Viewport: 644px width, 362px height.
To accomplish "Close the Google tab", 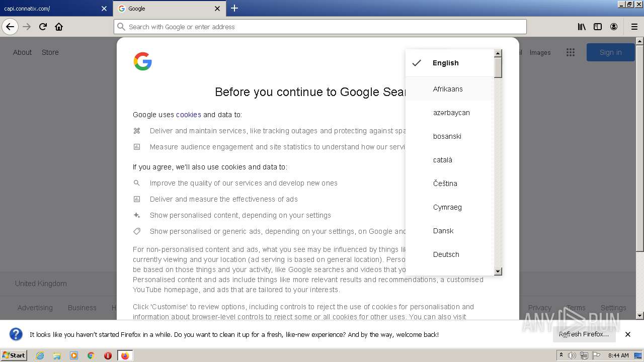I will coord(217,9).
